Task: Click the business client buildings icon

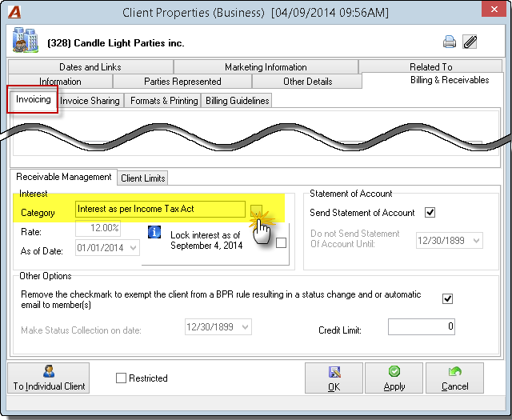Action: [x=25, y=40]
